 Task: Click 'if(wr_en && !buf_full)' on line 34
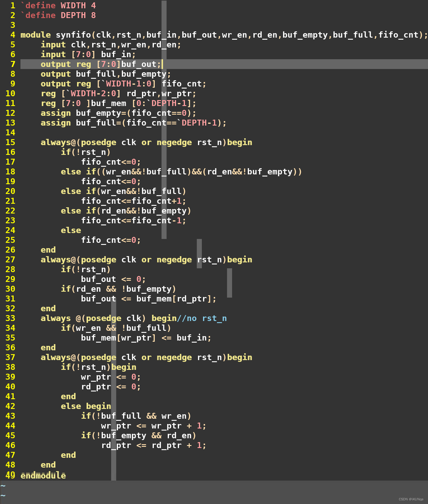tap(116, 328)
